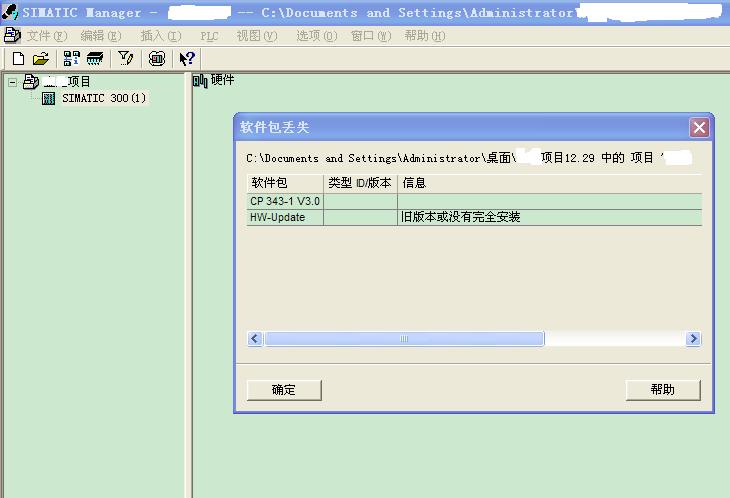Screen dimensions: 730x498
Task: Click the context help arrow icon
Action: 187,59
